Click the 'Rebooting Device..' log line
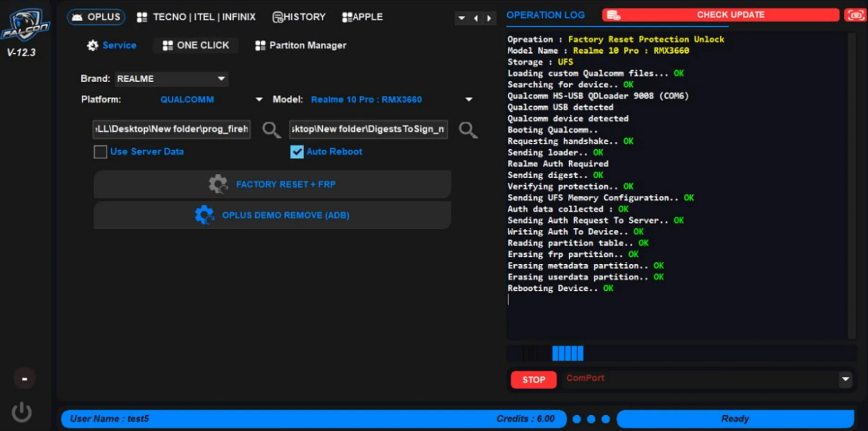 tap(560, 288)
